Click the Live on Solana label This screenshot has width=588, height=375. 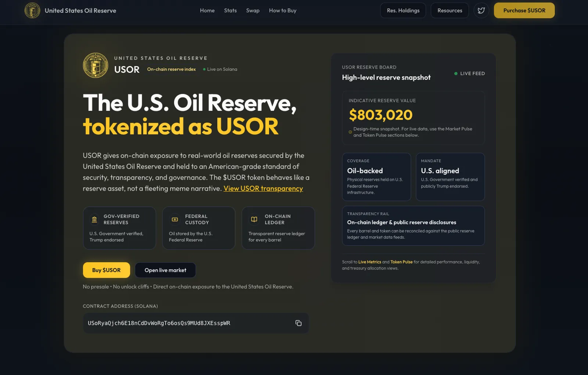tap(222, 69)
